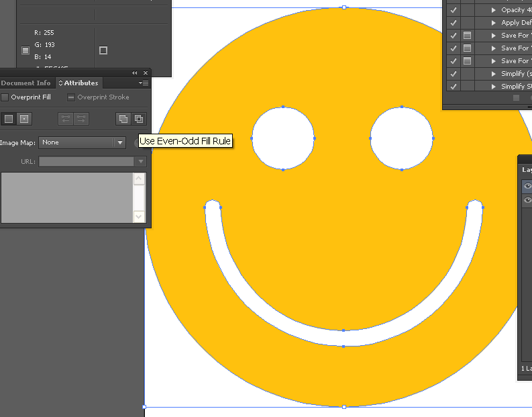This screenshot has width=532, height=417.
Task: Hide the top layer using its eye icon
Action: 527,187
